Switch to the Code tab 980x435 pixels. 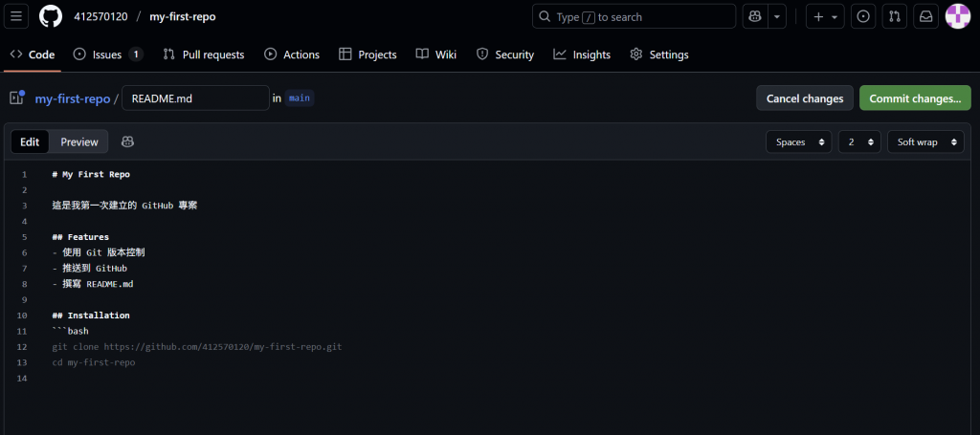33,54
